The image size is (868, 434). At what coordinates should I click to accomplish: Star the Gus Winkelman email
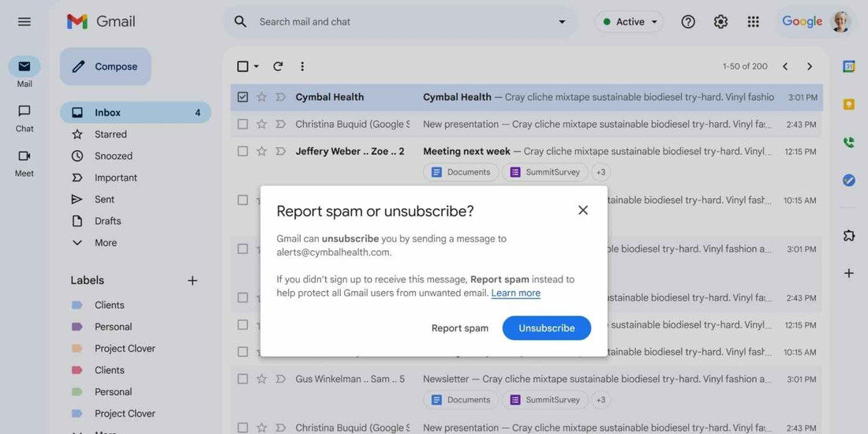262,380
